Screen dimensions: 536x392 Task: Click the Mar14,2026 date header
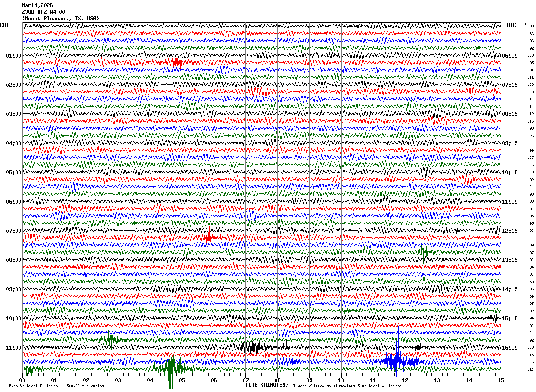click(x=37, y=5)
